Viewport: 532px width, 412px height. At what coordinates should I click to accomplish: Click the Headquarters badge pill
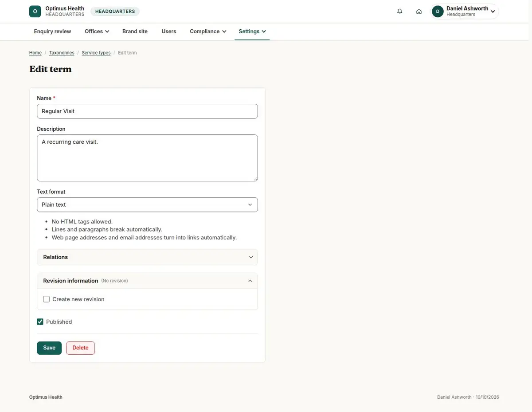115,12
